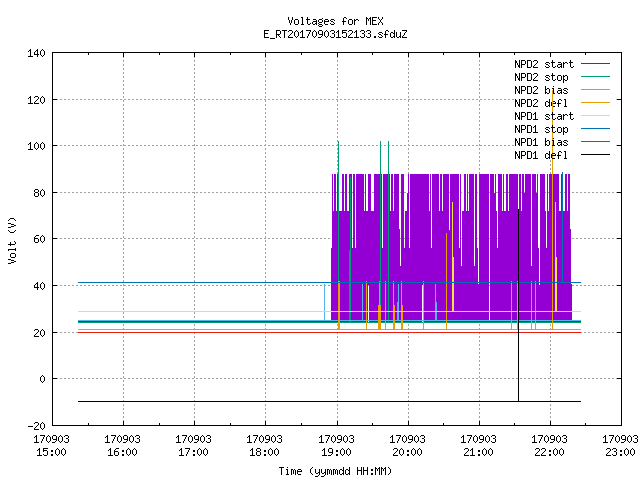The height and width of the screenshot is (480, 640).
Task: Click the NPD2 start purple legend line
Action: point(595,64)
